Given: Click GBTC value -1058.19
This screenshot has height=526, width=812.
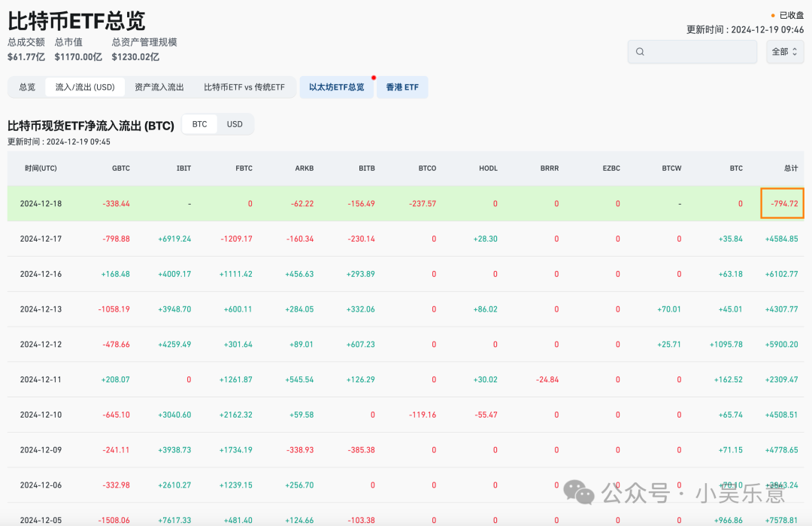Looking at the screenshot, I should click(x=114, y=309).
